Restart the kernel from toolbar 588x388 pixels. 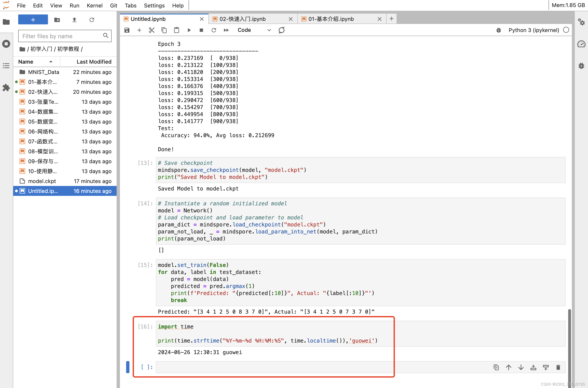pyautogui.click(x=214, y=30)
